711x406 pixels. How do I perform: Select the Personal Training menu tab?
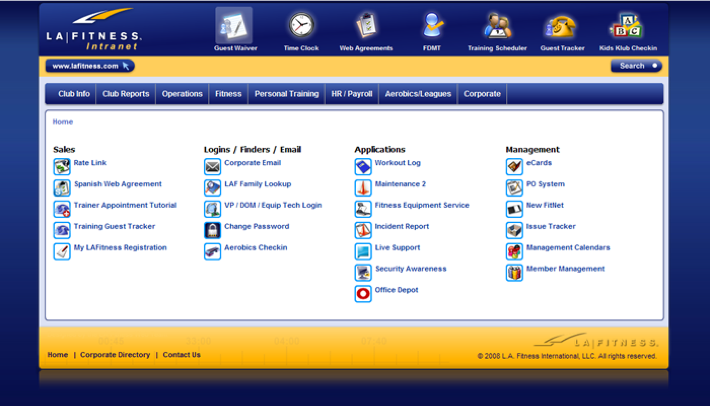tap(286, 94)
